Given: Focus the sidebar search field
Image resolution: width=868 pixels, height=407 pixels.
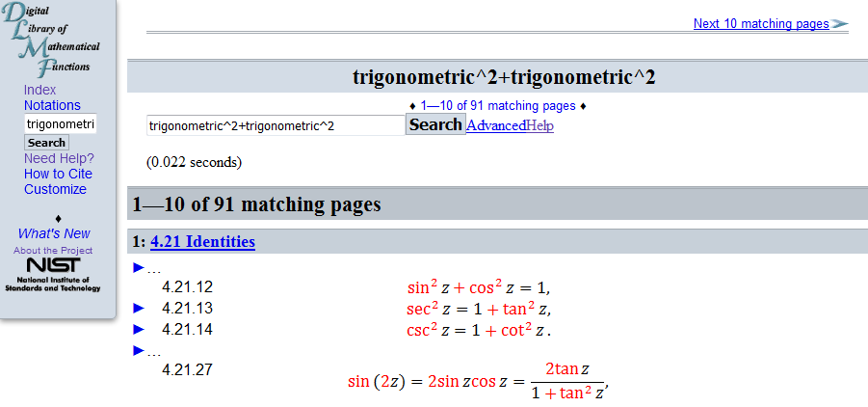Looking at the screenshot, I should click(61, 124).
